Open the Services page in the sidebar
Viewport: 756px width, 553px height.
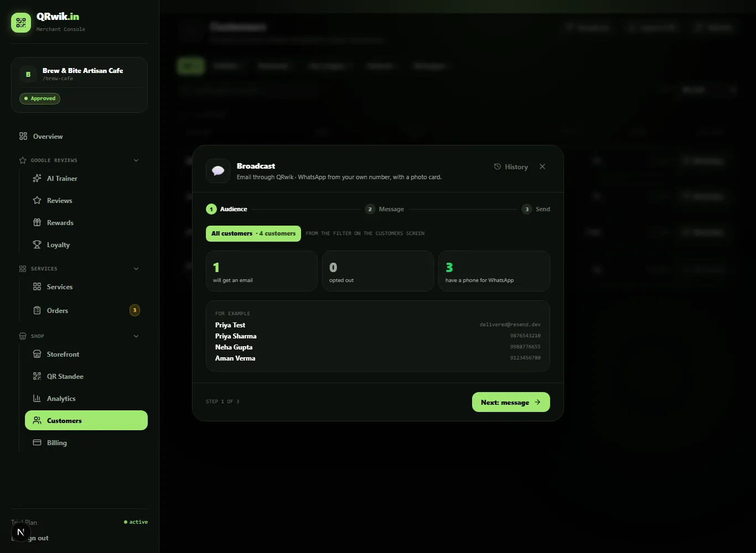(86, 287)
